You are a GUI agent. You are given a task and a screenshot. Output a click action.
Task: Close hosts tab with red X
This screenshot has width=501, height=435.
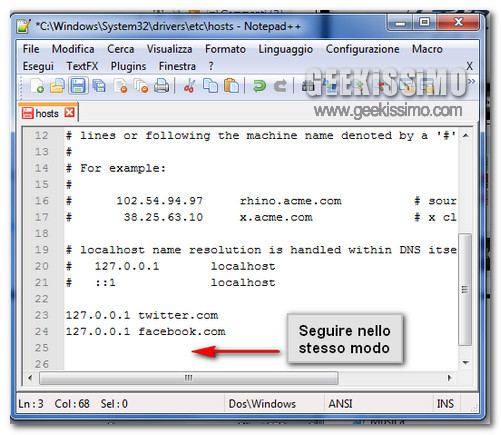[70, 112]
